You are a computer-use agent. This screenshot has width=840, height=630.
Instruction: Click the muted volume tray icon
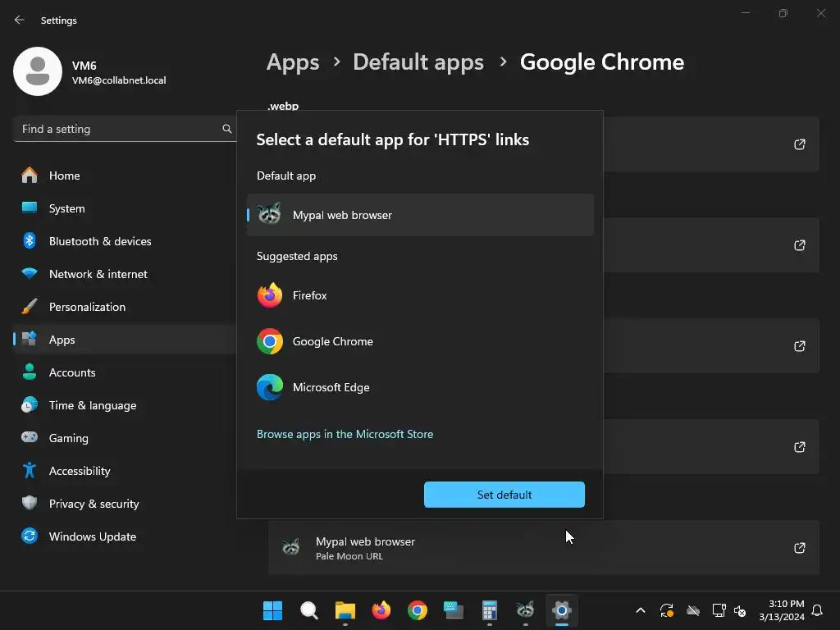pyautogui.click(x=740, y=610)
